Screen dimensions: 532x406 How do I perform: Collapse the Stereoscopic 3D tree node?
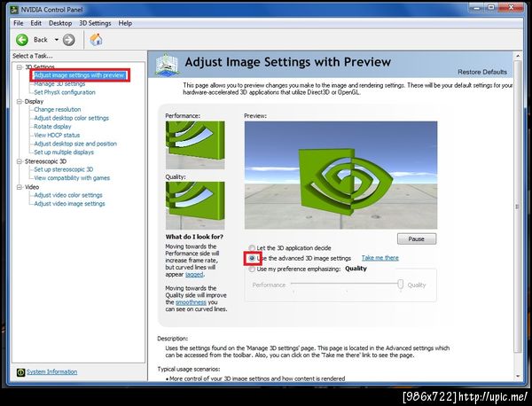tap(20, 161)
